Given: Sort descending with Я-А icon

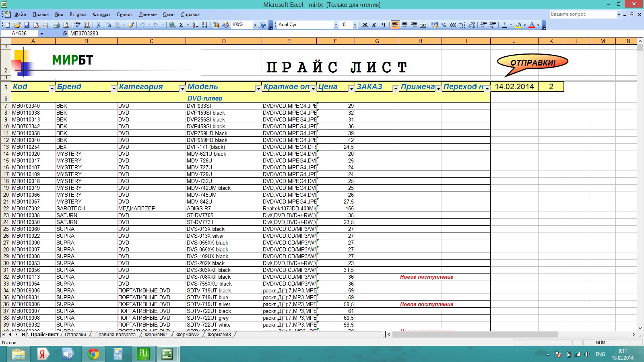Looking at the screenshot, I should 204,25.
